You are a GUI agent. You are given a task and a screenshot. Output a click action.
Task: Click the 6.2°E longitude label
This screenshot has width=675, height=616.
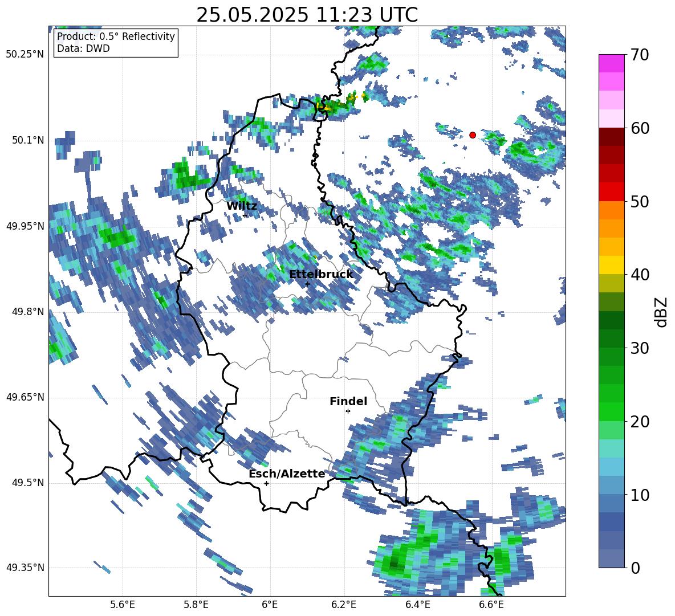pos(344,605)
